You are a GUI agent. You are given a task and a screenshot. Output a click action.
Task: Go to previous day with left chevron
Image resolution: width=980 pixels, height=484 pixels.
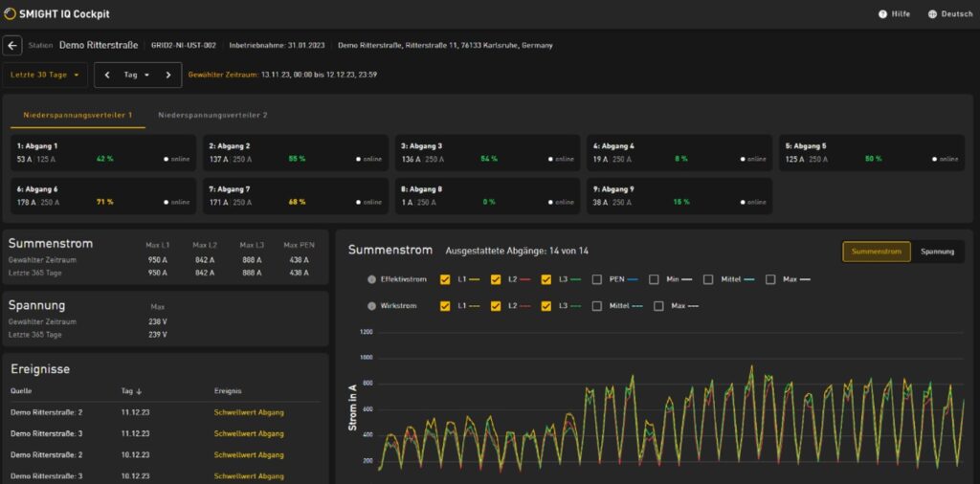pyautogui.click(x=107, y=75)
